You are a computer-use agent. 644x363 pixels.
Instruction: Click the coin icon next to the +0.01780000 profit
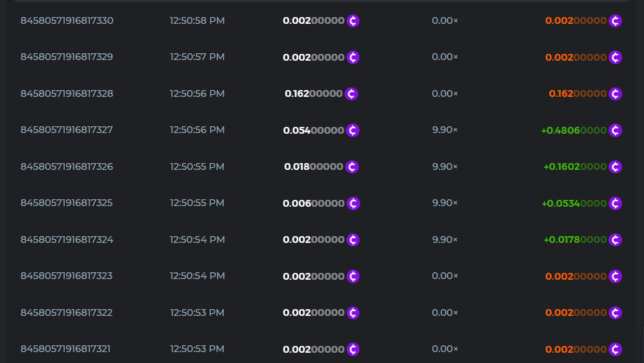coord(615,239)
